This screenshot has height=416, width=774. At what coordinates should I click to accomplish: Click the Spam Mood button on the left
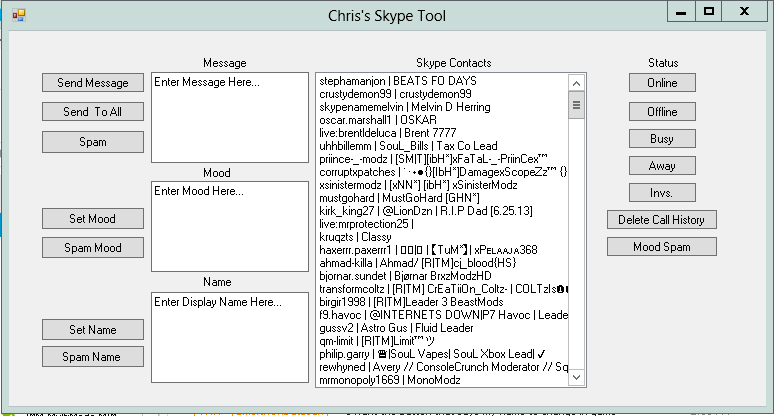pyautogui.click(x=93, y=248)
